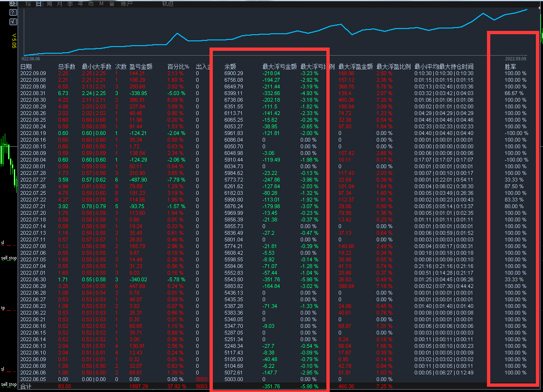The image size is (543, 392).
Task: Switch to the M tab
Action: (x=102, y=4)
